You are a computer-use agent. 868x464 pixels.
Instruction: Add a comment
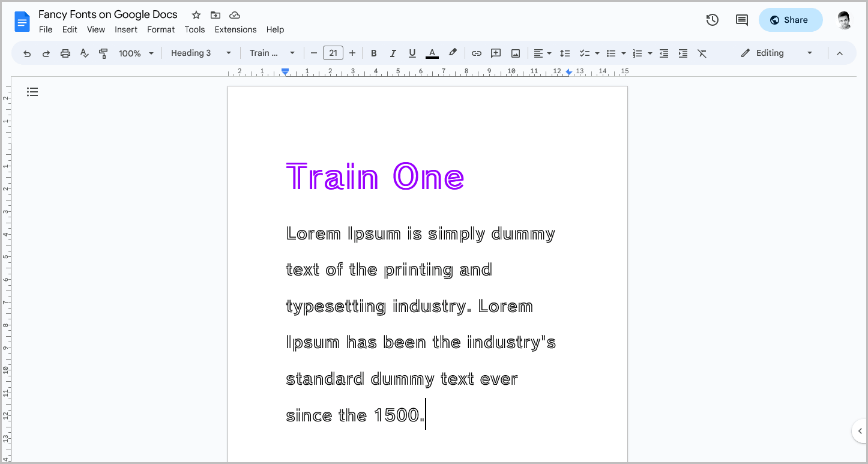[495, 53]
